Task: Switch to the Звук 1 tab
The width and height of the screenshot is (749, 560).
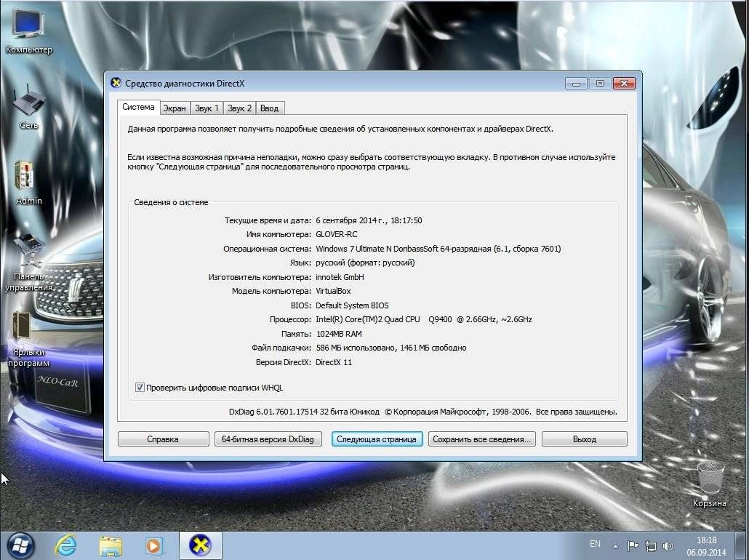Action: (207, 108)
